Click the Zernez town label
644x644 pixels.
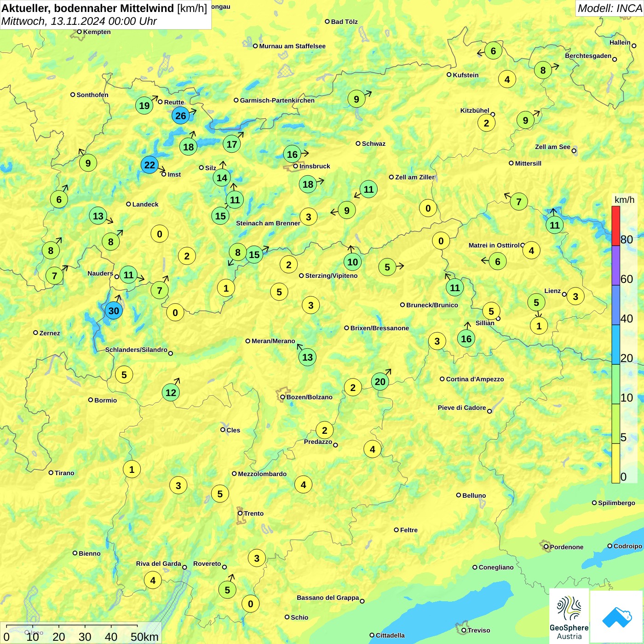point(50,333)
